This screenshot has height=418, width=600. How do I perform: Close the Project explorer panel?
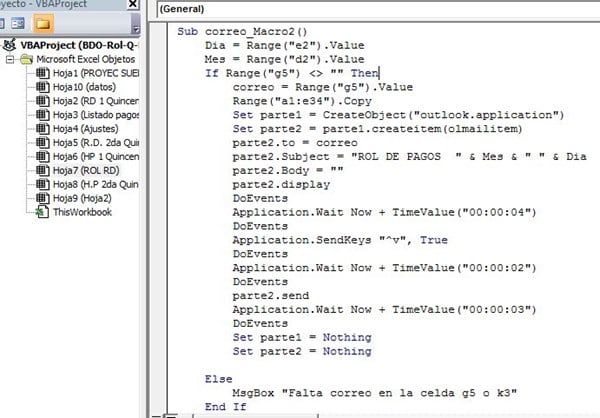[134, 3]
